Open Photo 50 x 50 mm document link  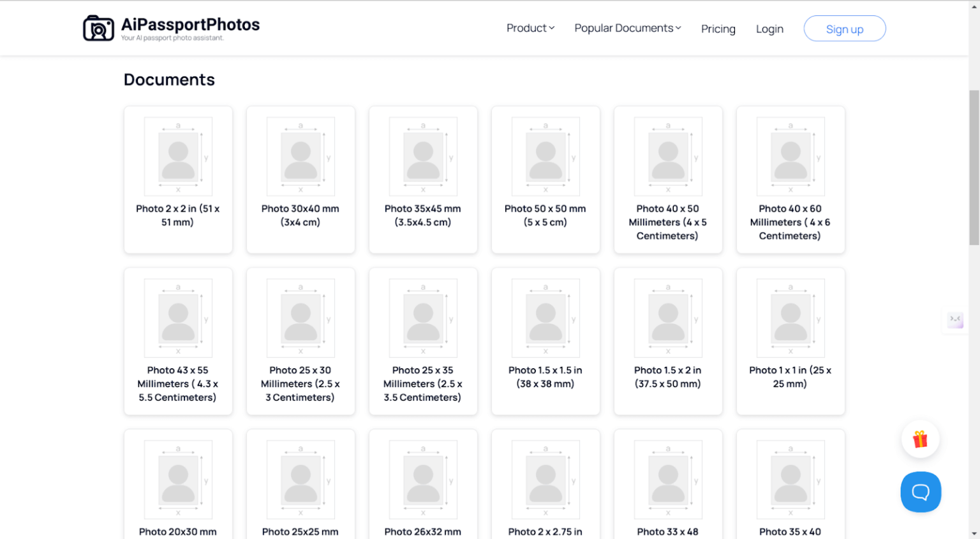[x=545, y=216]
